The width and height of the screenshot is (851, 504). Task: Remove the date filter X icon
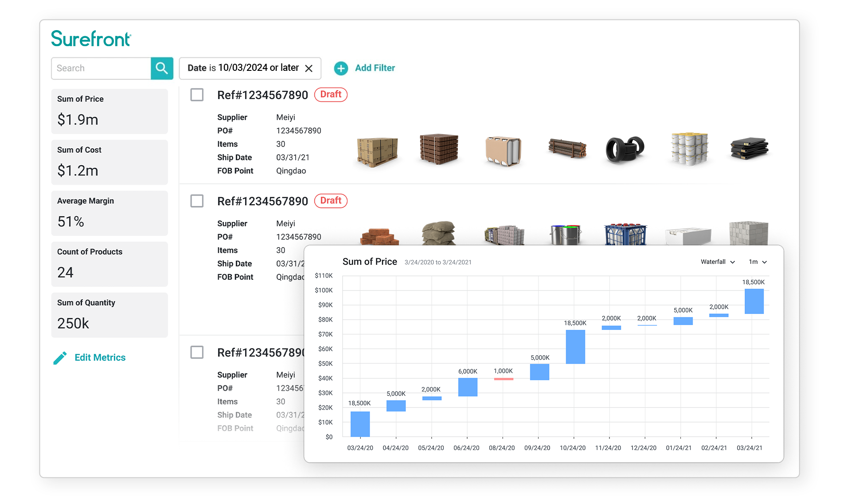coord(310,68)
